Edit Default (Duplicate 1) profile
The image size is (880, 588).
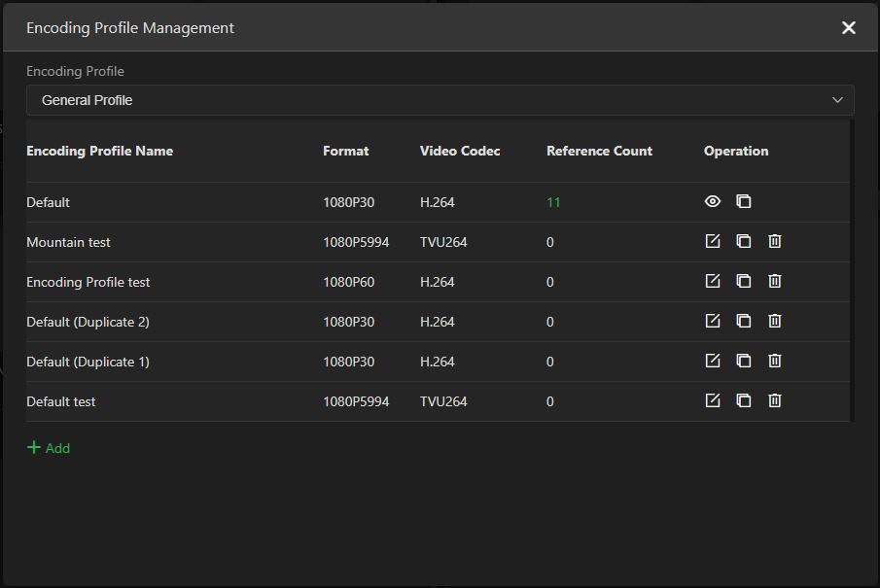pyautogui.click(x=712, y=361)
